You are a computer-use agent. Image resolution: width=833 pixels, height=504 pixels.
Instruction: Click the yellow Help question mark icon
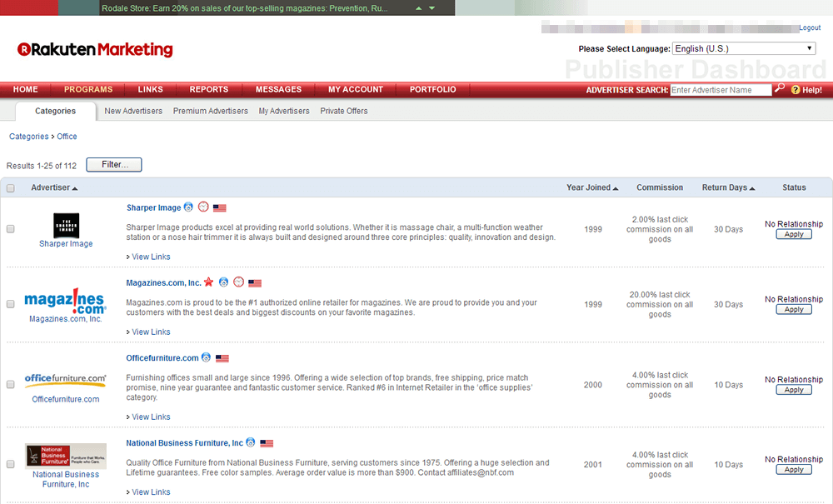click(x=796, y=90)
